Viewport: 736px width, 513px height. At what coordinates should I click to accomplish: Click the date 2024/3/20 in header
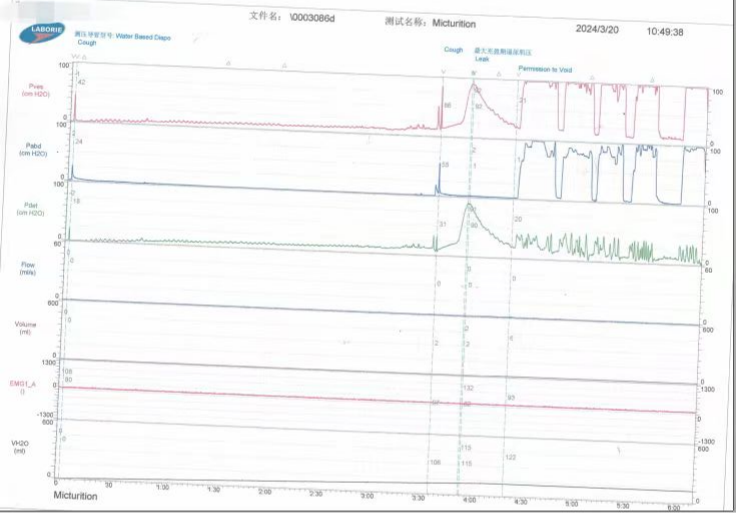599,29
